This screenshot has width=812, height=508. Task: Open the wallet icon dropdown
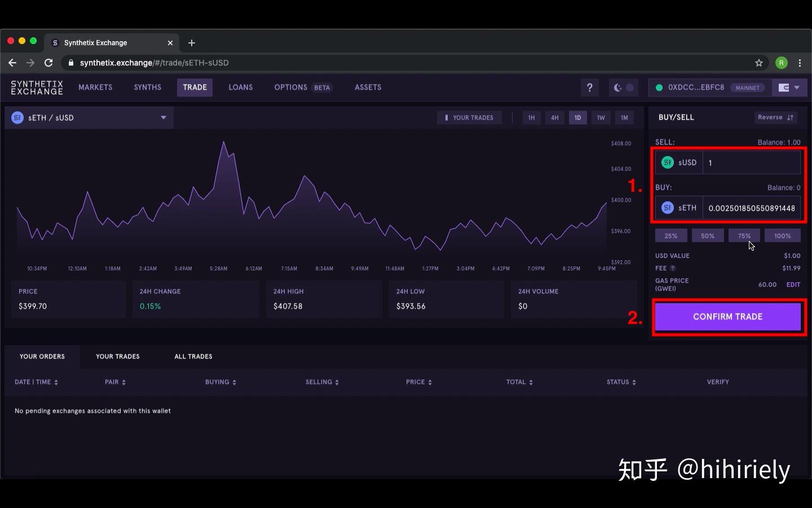[789, 87]
